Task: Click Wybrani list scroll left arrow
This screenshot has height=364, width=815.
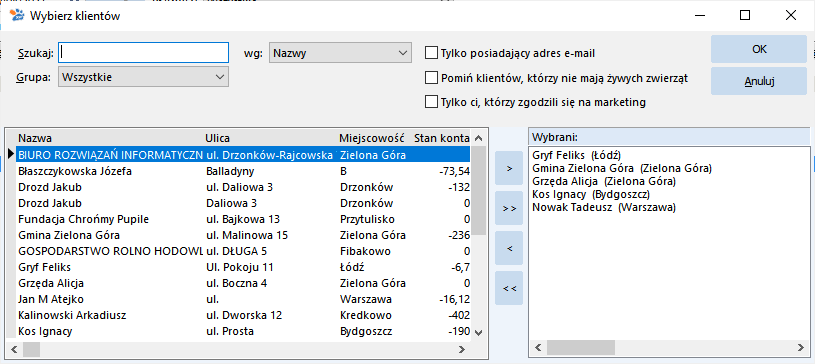Action: click(538, 347)
